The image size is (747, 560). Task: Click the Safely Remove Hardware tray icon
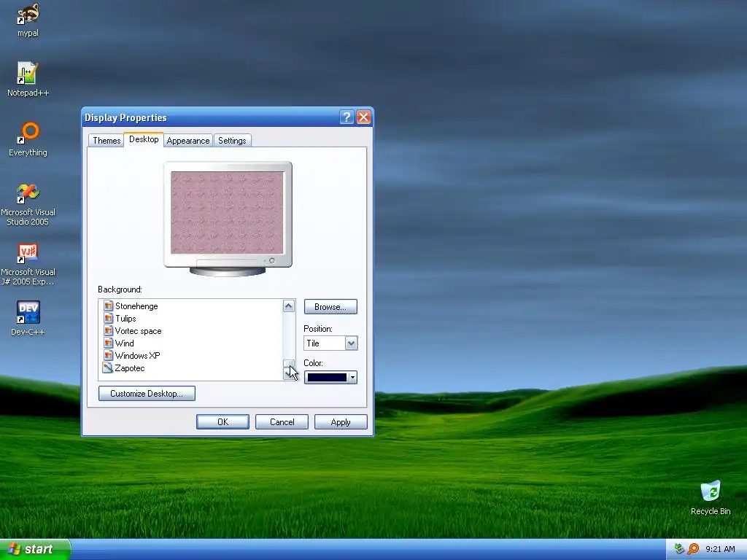pos(679,549)
